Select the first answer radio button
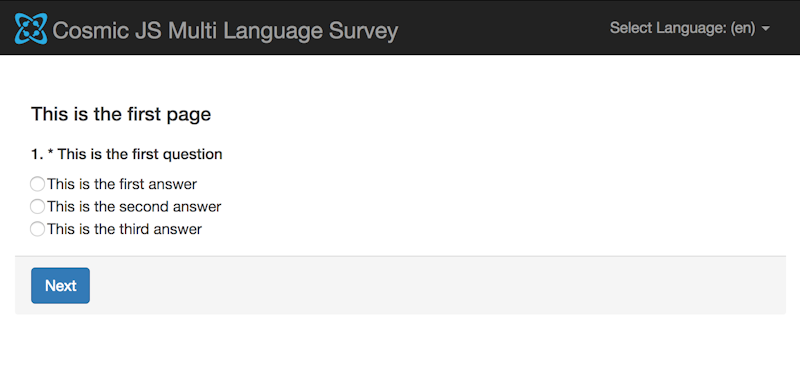This screenshot has height=367, width=800. (x=37, y=184)
